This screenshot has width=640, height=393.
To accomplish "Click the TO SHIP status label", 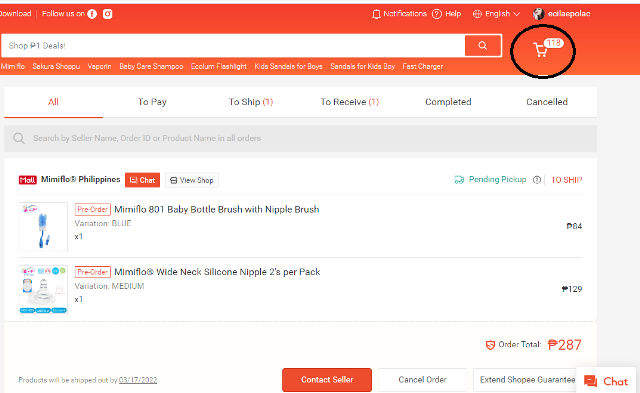I will pos(567,180).
